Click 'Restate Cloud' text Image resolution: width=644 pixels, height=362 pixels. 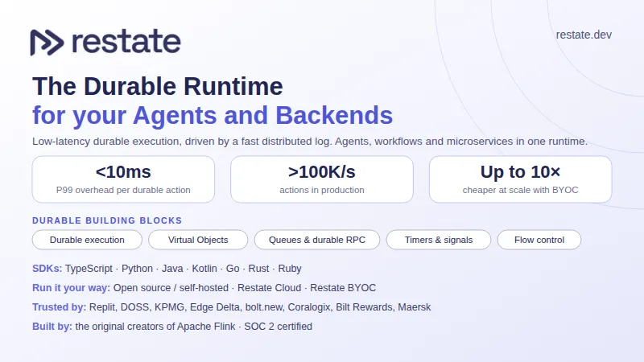point(270,288)
